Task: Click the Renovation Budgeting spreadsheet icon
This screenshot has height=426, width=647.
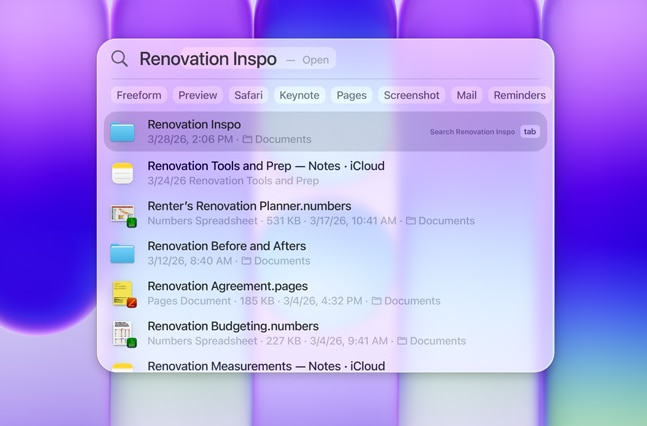Action: (x=123, y=333)
